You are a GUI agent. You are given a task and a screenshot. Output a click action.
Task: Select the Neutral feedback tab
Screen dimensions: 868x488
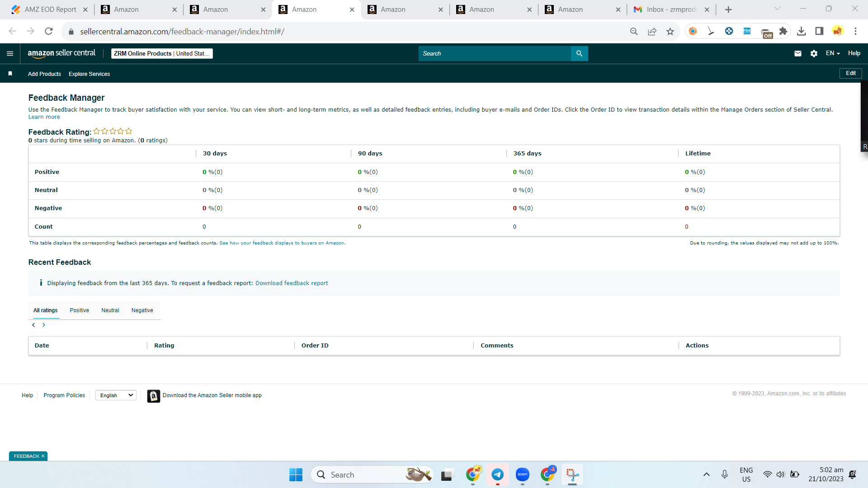pos(110,310)
